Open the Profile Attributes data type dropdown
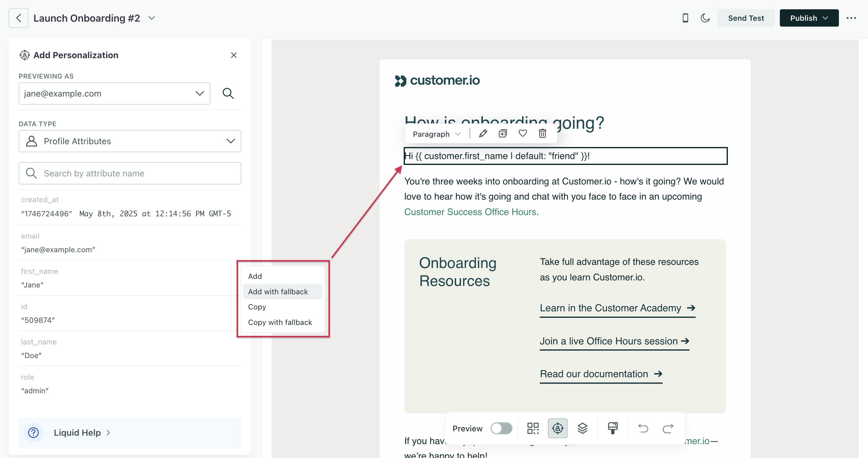This screenshot has width=868, height=458. [130, 141]
